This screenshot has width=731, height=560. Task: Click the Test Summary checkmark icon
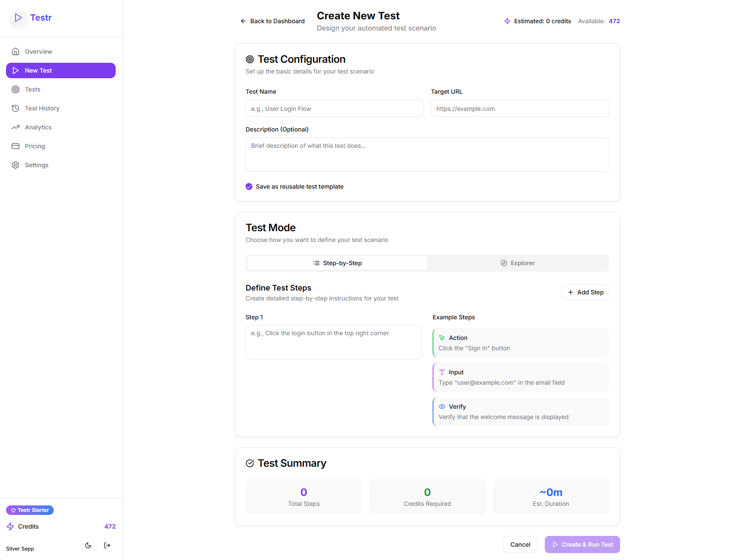coord(250,463)
